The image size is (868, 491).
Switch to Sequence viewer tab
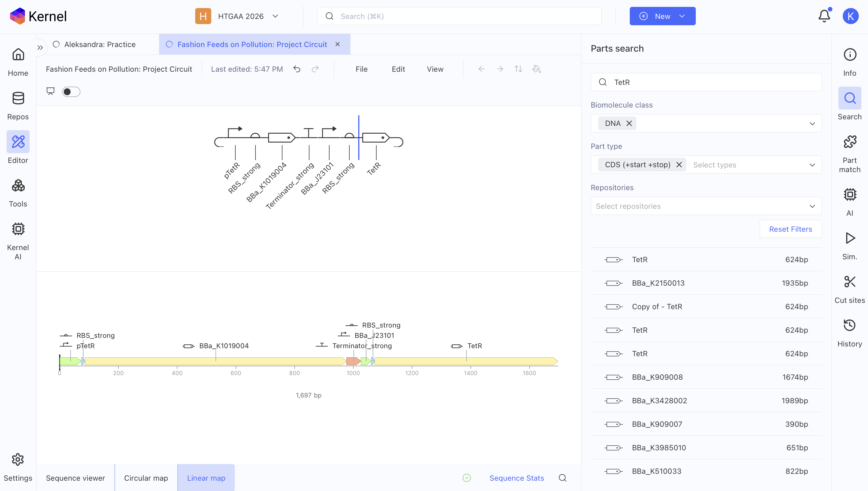[x=75, y=478]
